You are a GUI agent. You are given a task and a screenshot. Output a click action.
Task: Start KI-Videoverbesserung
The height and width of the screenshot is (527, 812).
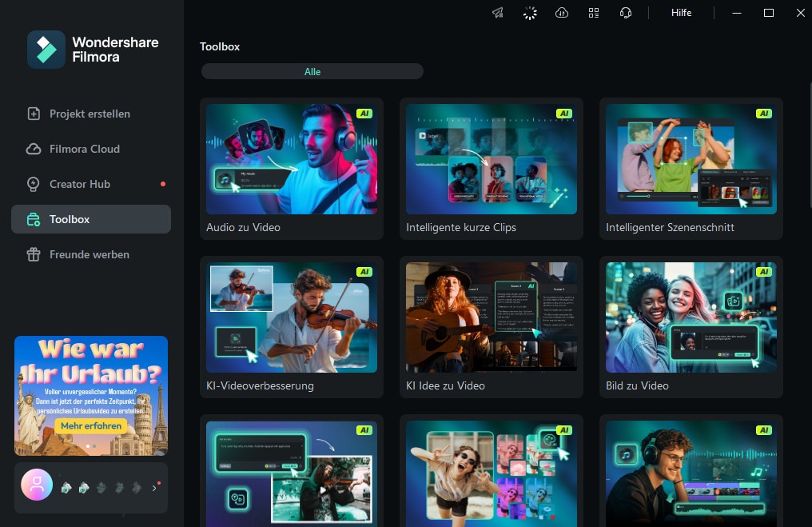tap(292, 327)
